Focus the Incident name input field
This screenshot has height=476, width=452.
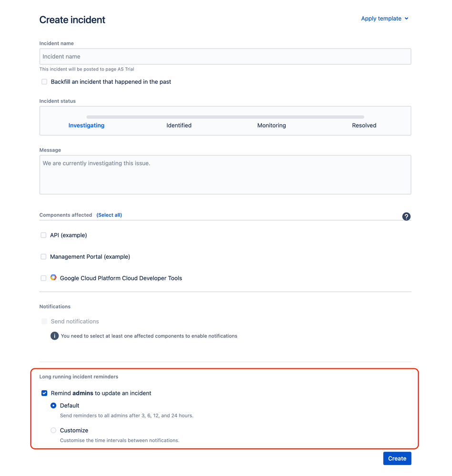(225, 57)
